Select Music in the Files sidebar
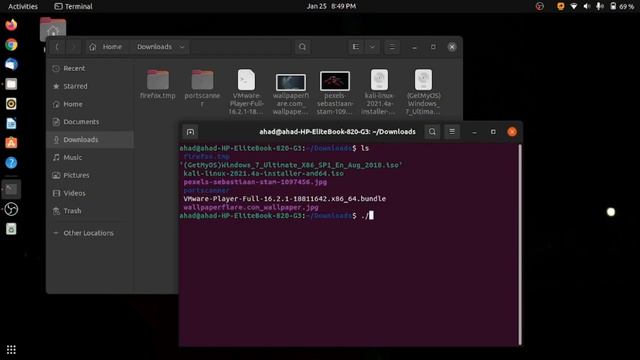This screenshot has width=640, height=360. 90,157
